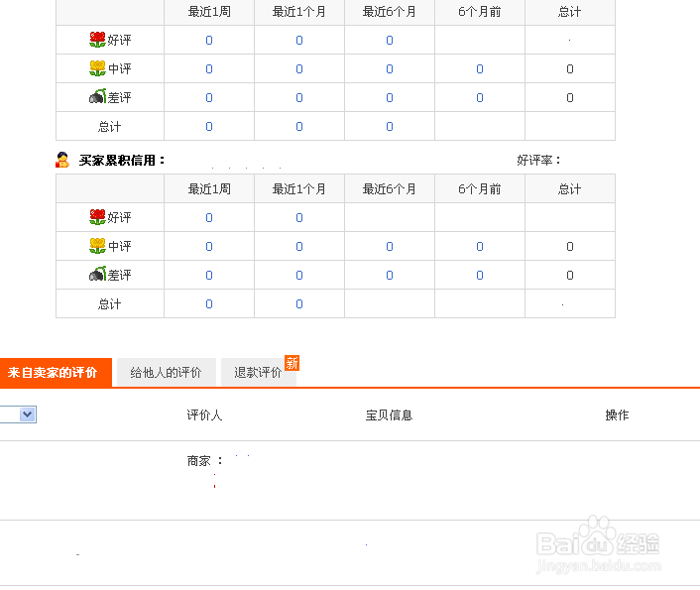Open top table 中评 6个月前 count

(480, 68)
